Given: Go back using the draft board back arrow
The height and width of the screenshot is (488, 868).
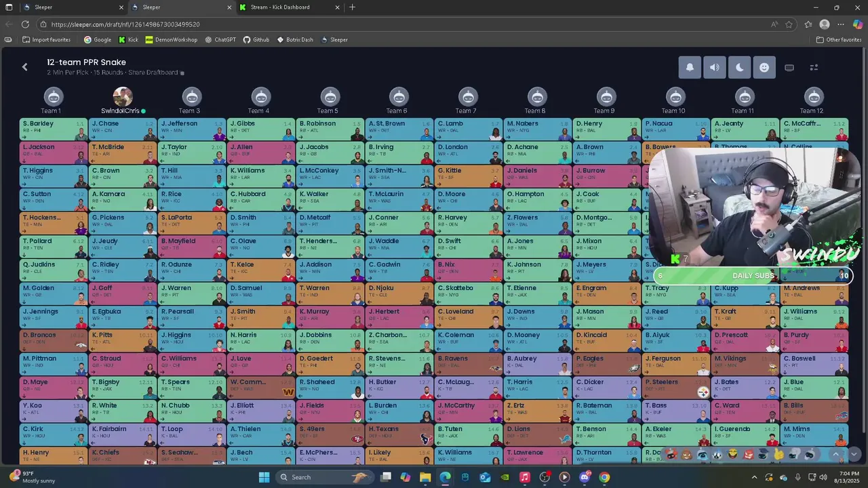Looking at the screenshot, I should click(x=25, y=67).
